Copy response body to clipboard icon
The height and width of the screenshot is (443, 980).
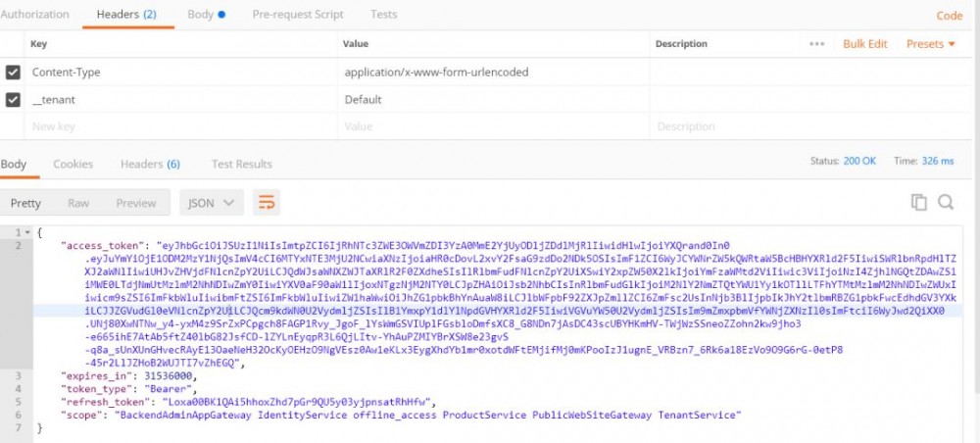(x=918, y=202)
